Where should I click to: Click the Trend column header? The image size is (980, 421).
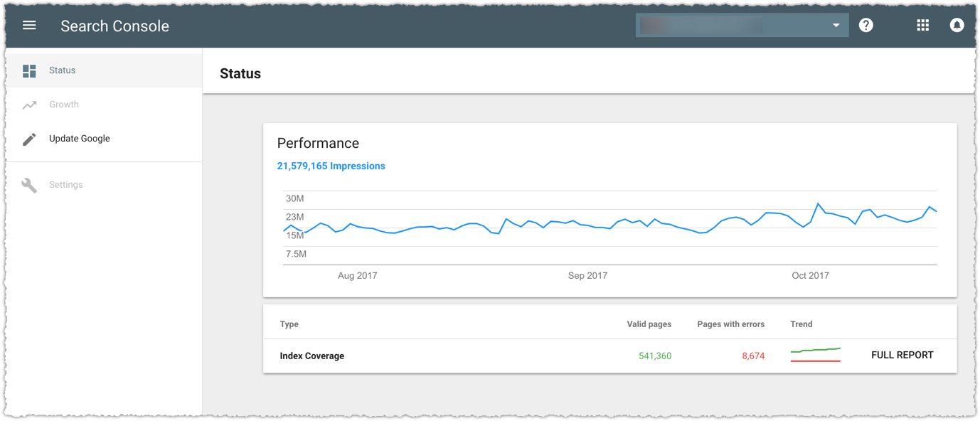pyautogui.click(x=801, y=324)
